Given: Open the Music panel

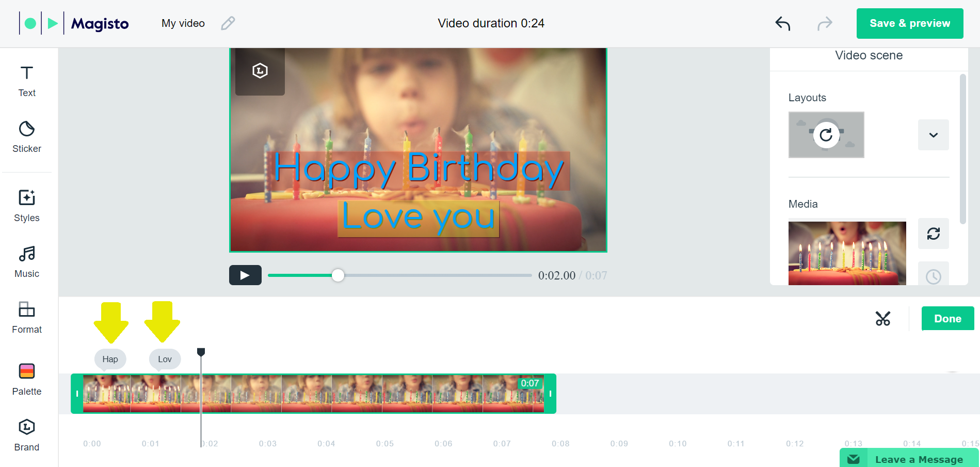Looking at the screenshot, I should pyautogui.click(x=27, y=262).
